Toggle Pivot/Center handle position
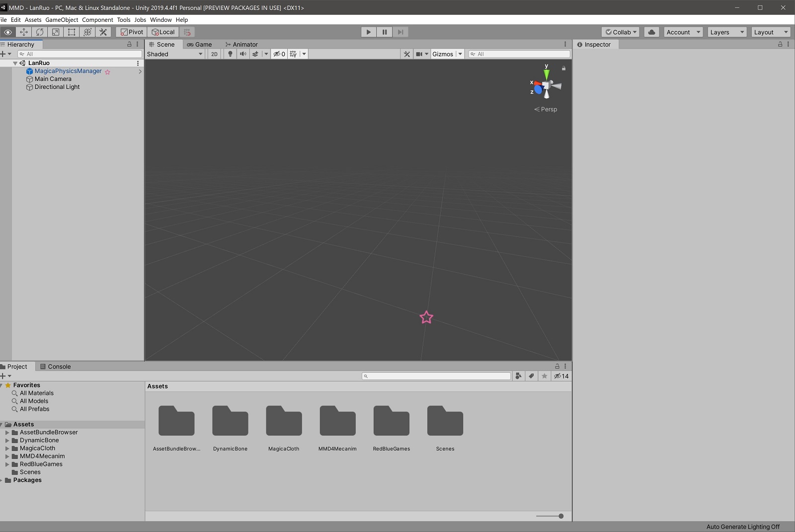The image size is (795, 532). tap(132, 32)
